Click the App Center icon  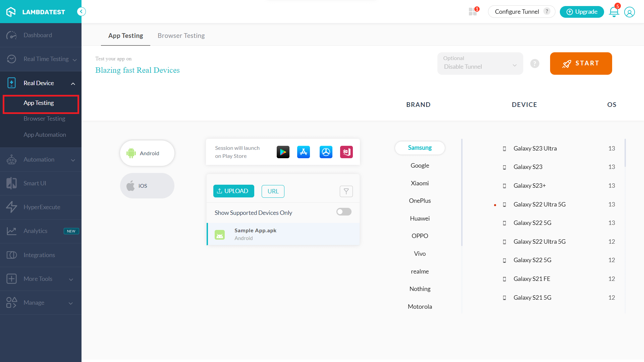point(346,152)
